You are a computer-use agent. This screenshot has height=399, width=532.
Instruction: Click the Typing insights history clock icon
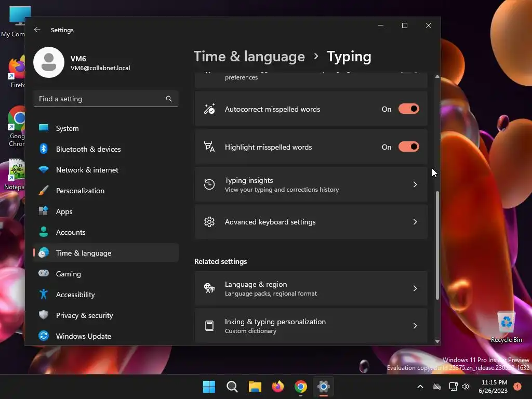209,184
